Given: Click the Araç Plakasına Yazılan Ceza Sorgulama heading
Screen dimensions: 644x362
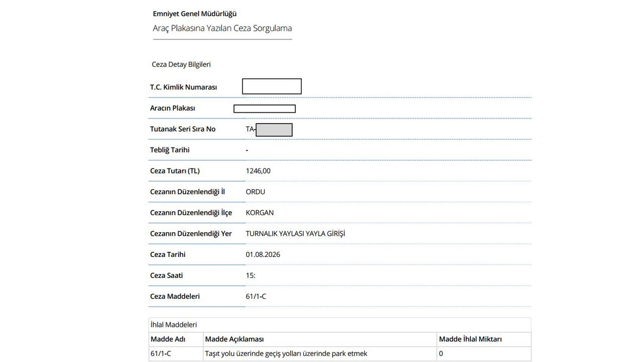Looking at the screenshot, I should click(x=222, y=29).
